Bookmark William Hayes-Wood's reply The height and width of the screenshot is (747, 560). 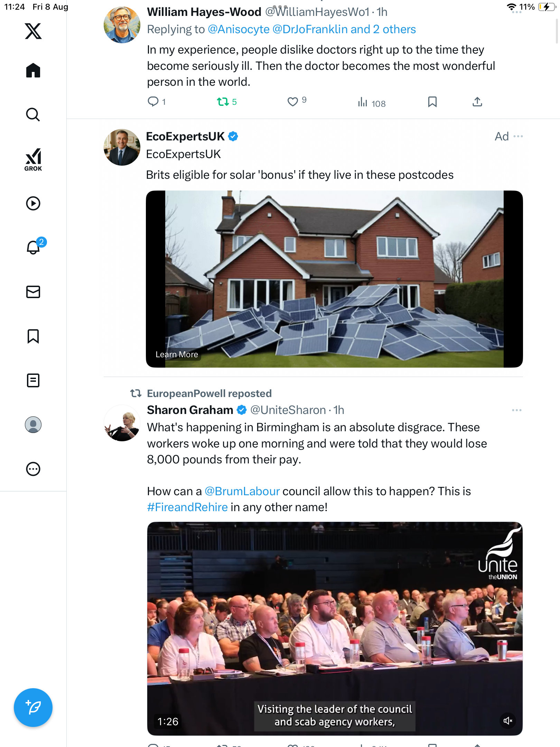(432, 102)
